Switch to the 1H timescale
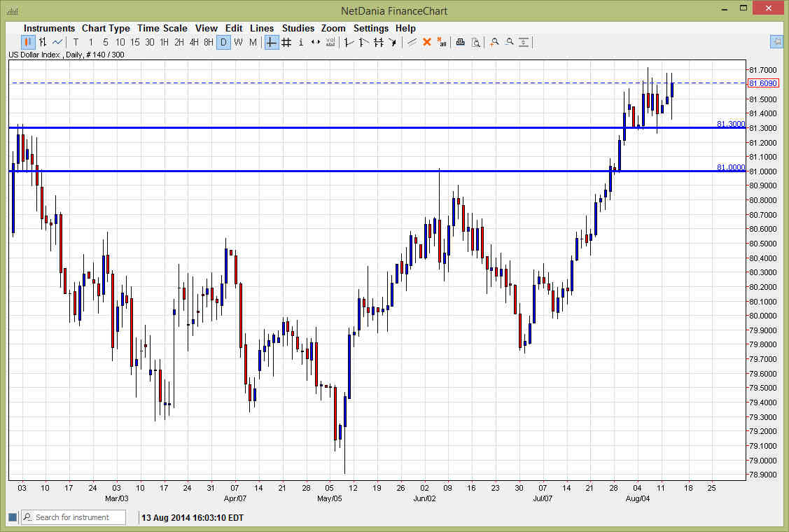 pyautogui.click(x=165, y=42)
